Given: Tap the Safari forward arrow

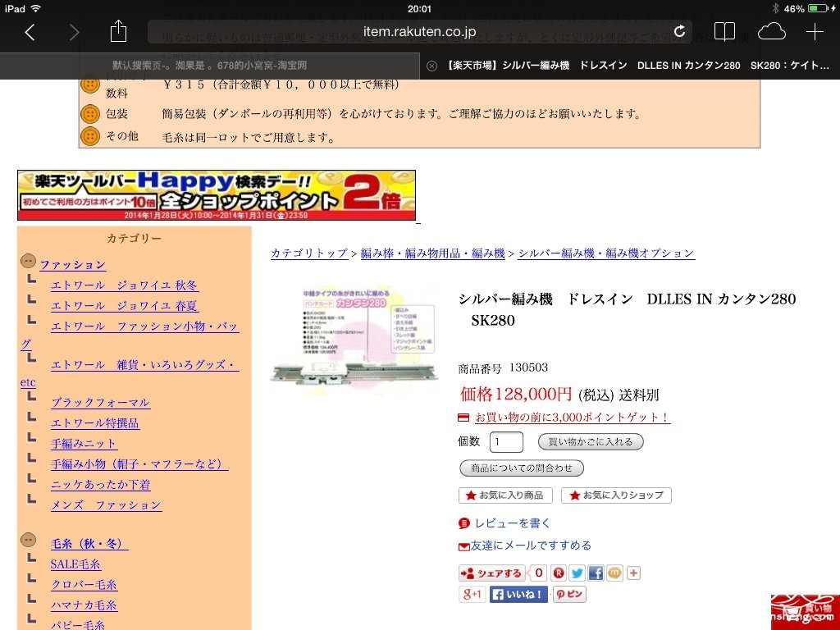Looking at the screenshot, I should 74,33.
